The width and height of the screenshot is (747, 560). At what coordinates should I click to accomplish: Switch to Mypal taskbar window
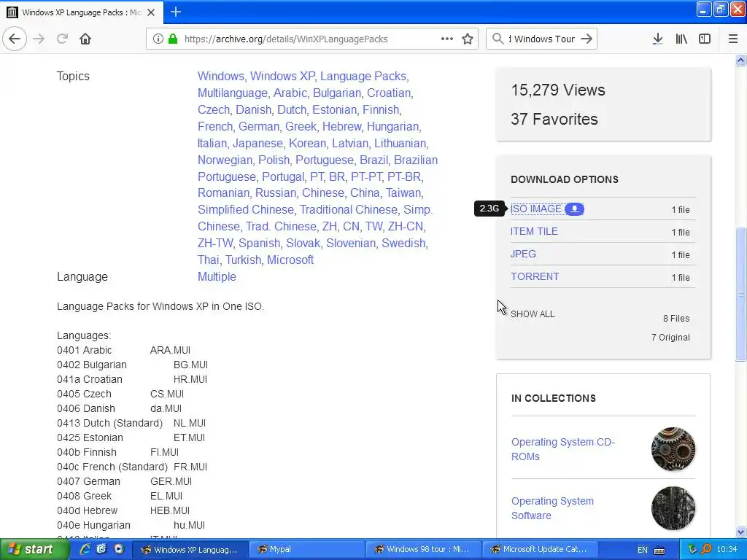[306, 549]
